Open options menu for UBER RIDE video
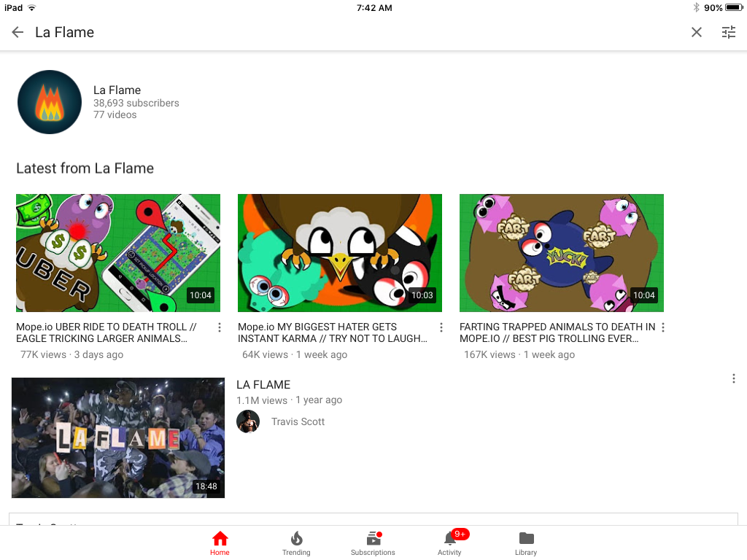The width and height of the screenshot is (747, 560). point(219,327)
